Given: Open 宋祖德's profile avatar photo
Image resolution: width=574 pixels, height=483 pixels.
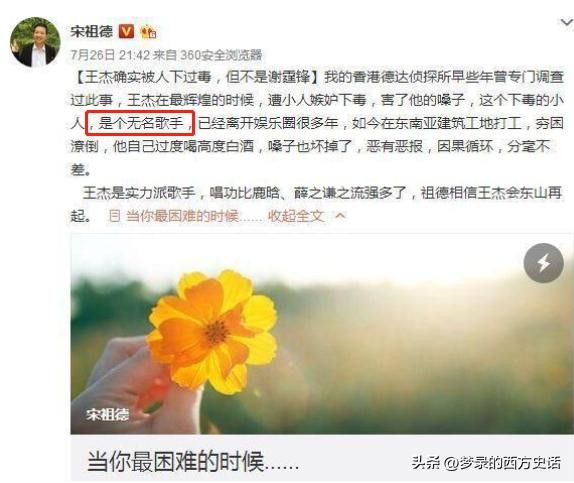Looking at the screenshot, I should [x=35, y=42].
